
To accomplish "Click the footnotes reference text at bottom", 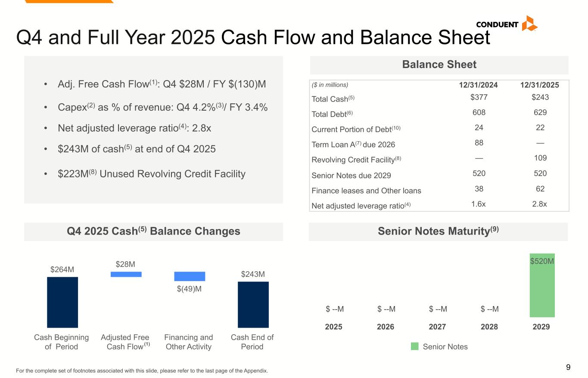I will pos(142,371).
